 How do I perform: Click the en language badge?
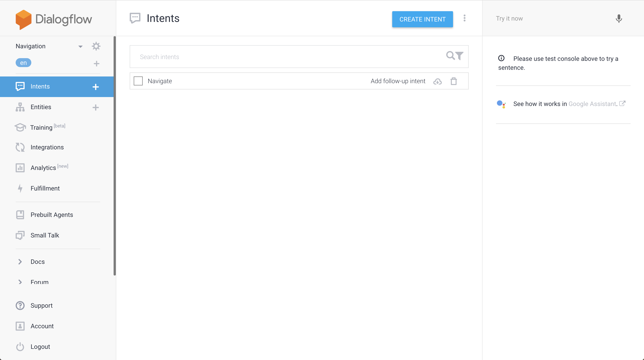pos(23,63)
